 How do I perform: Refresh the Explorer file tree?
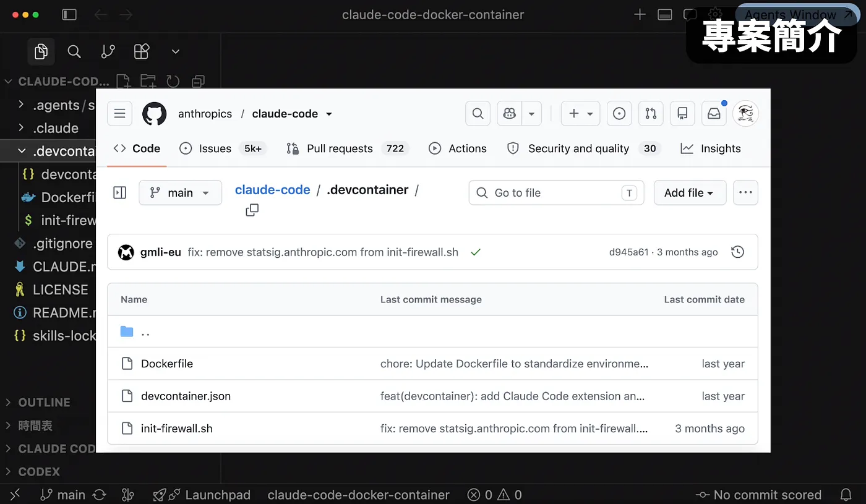coord(173,82)
